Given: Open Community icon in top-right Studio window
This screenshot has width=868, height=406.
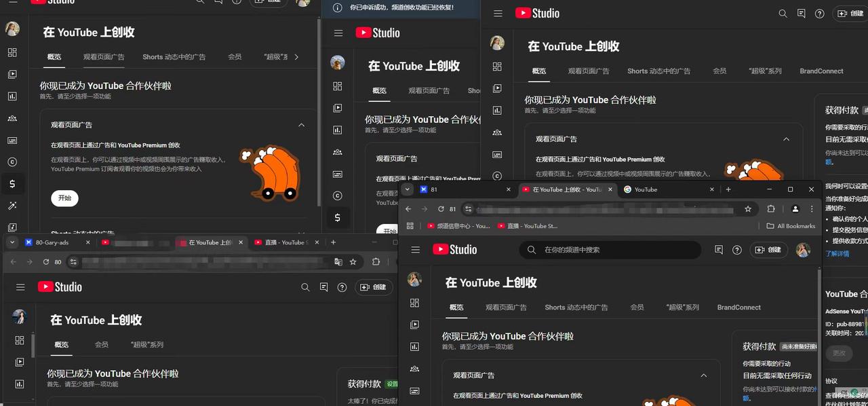Looking at the screenshot, I should [x=497, y=132].
